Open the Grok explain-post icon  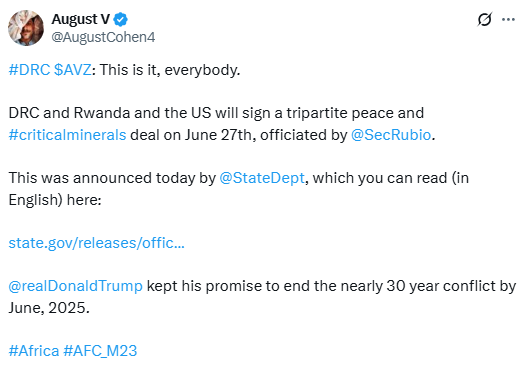coord(484,20)
